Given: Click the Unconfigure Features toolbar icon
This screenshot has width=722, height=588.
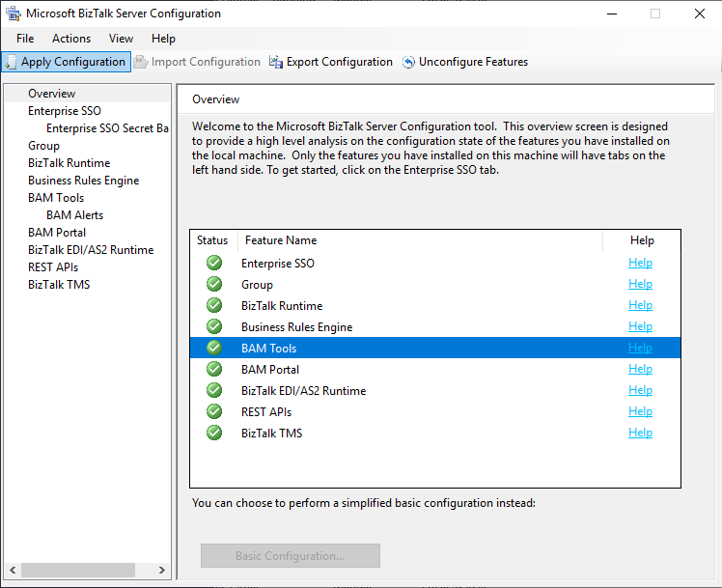Looking at the screenshot, I should pyautogui.click(x=408, y=62).
